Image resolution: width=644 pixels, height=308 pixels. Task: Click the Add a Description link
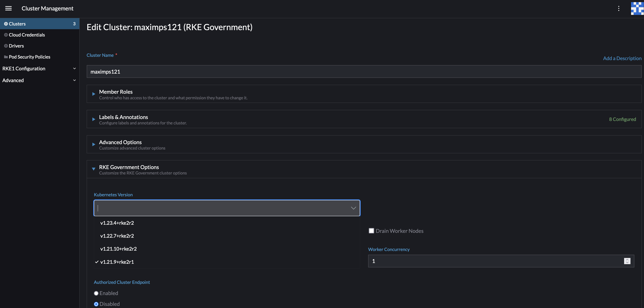pos(622,58)
